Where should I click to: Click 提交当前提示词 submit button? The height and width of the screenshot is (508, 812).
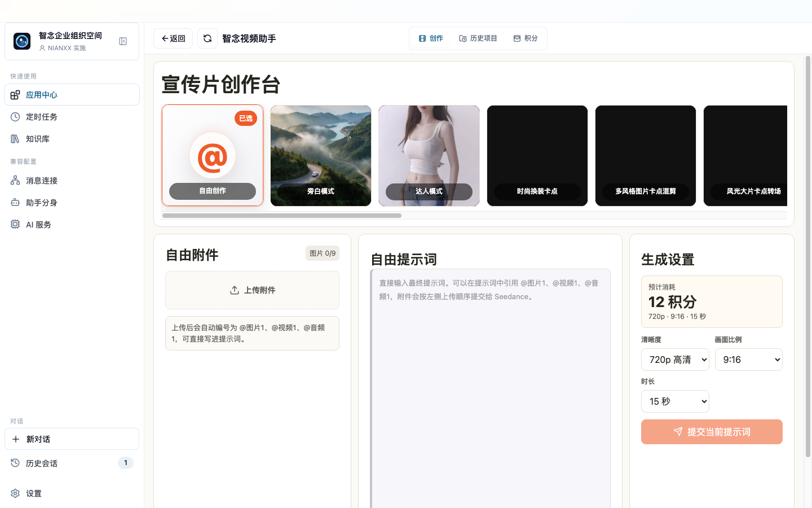[712, 432]
